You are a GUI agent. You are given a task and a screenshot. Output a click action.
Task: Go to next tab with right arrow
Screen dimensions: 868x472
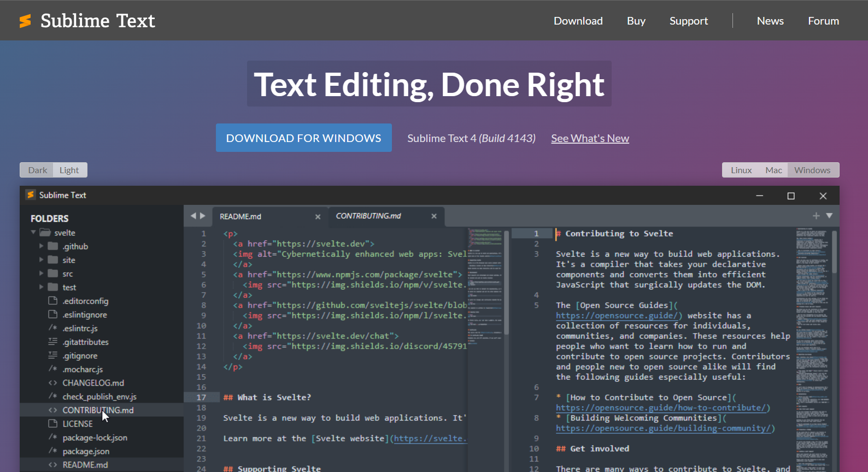pyautogui.click(x=203, y=216)
